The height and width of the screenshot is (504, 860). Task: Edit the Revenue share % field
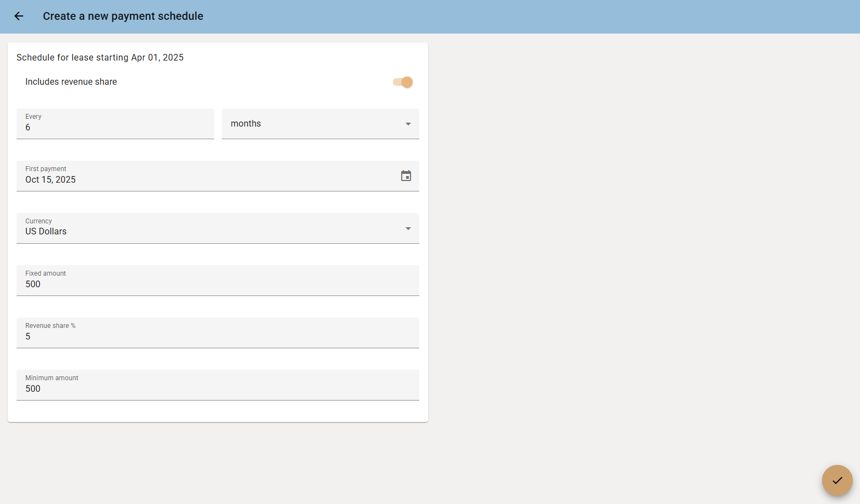[218, 333]
